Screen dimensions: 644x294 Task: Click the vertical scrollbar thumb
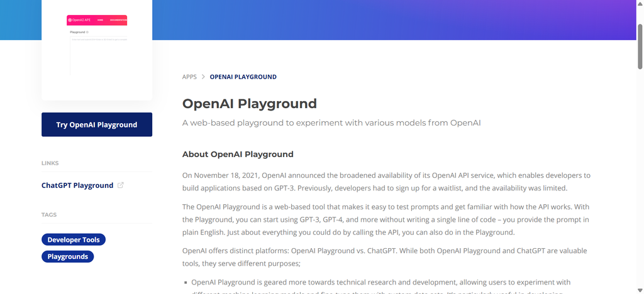tap(640, 46)
